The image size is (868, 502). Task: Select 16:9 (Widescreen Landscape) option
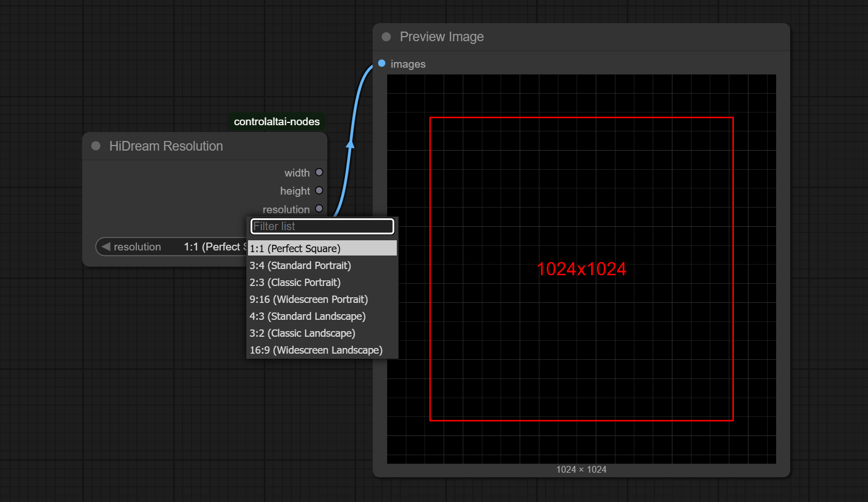coord(322,350)
